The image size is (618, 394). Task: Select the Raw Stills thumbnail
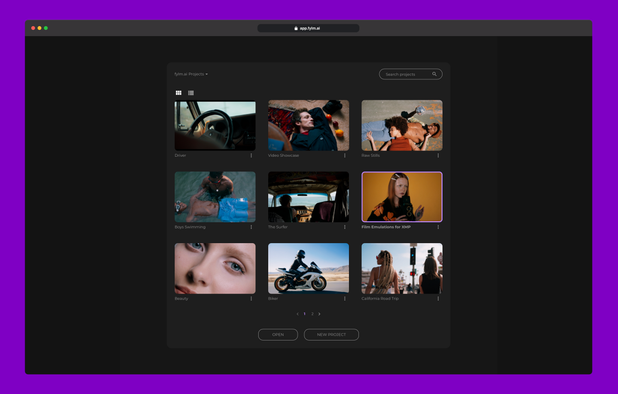tap(402, 125)
